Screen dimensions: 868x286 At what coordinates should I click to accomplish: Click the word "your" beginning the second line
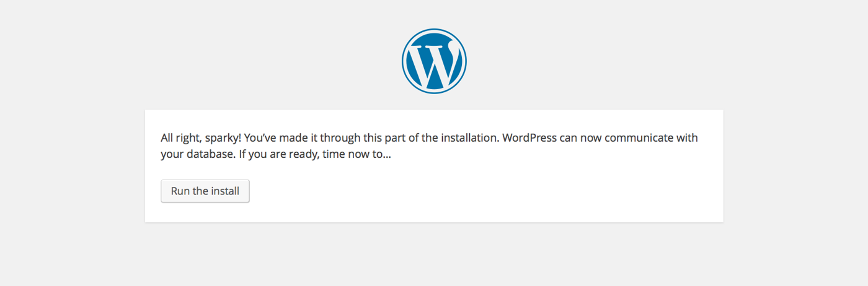coord(172,155)
